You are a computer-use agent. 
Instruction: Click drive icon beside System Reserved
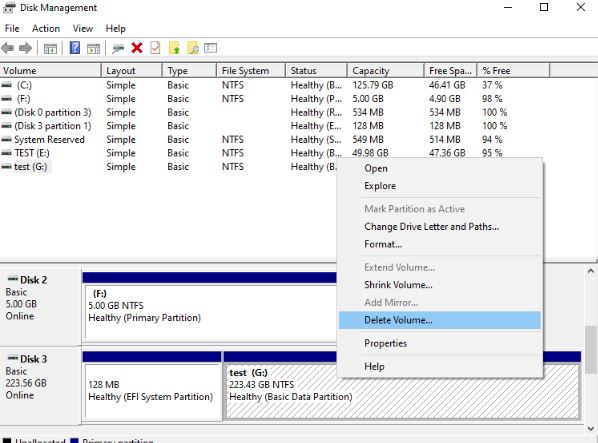[6, 140]
